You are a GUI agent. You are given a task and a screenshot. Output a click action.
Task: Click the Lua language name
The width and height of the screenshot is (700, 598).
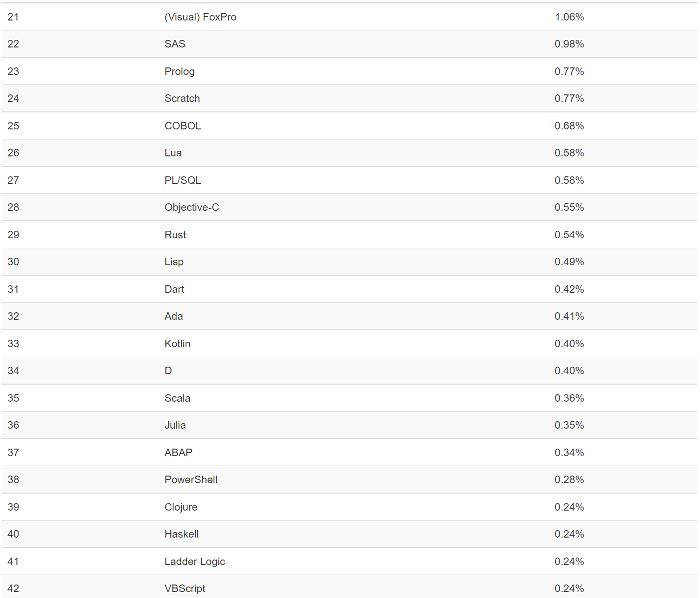pyautogui.click(x=173, y=153)
